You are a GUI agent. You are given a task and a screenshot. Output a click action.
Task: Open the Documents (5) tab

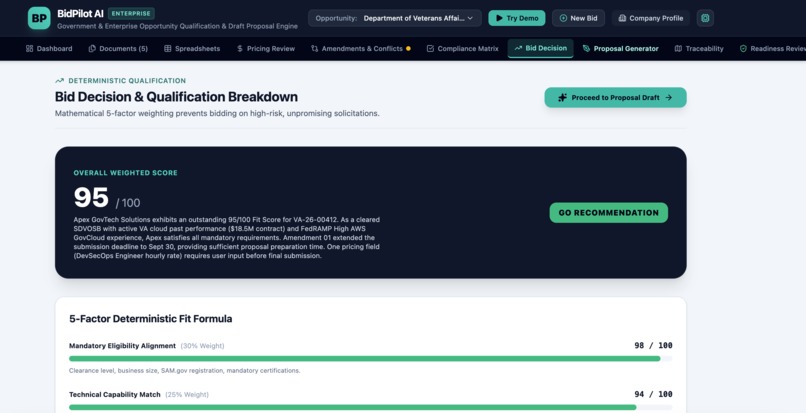118,48
